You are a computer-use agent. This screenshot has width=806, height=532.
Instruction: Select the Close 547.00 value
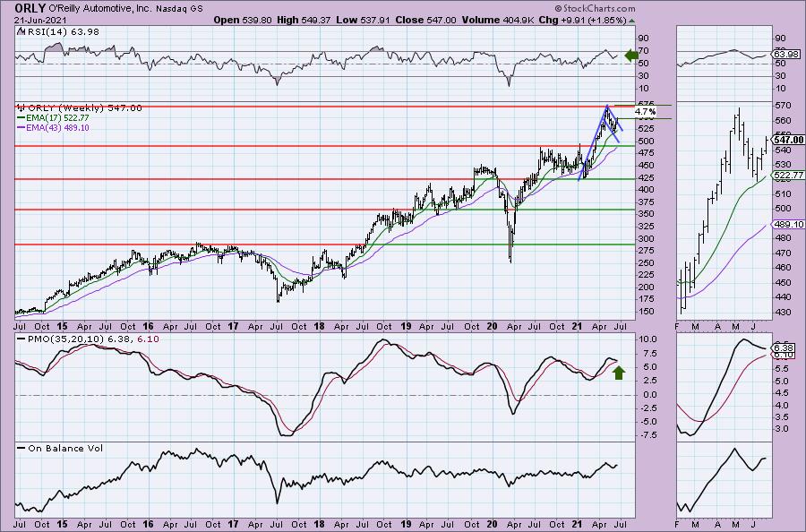[426, 20]
